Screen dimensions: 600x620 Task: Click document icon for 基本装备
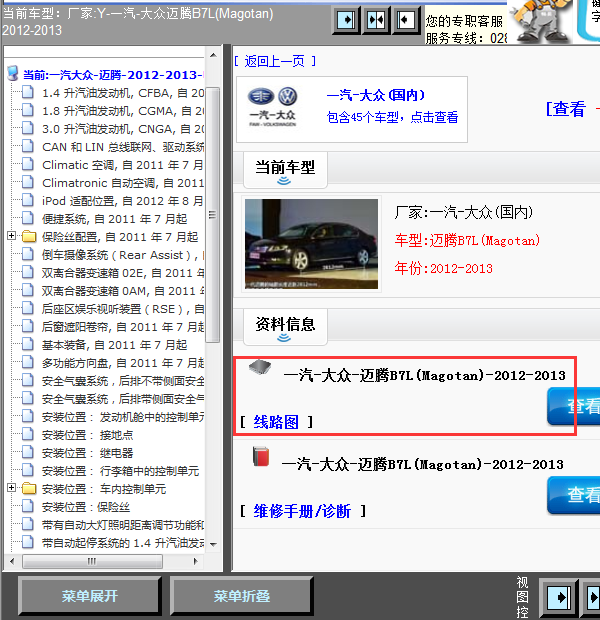pyautogui.click(x=28, y=344)
